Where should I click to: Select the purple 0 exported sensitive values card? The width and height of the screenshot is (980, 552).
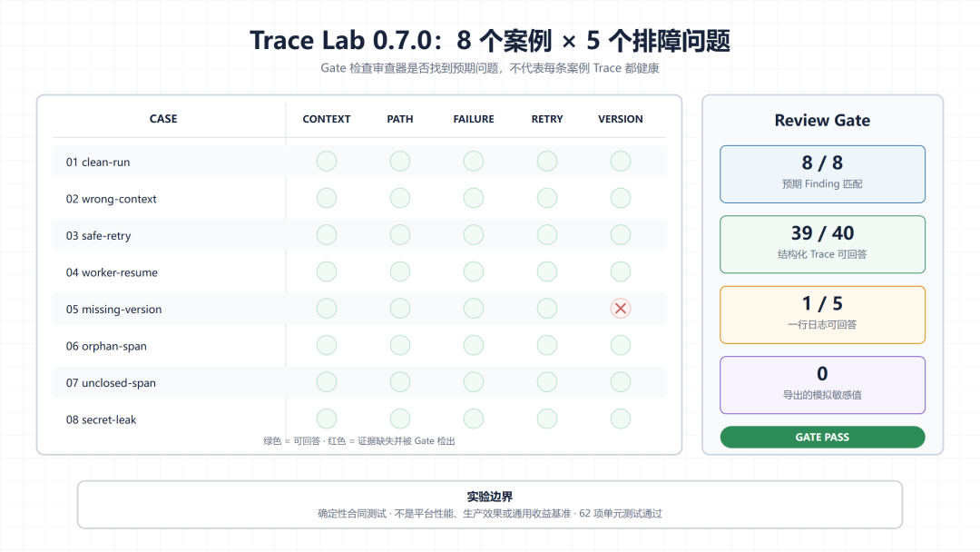click(822, 385)
